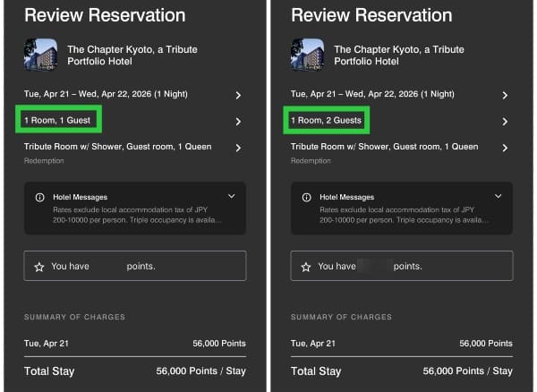Click left panel 'You have points' box
This screenshot has height=392, width=537.
pos(135,266)
